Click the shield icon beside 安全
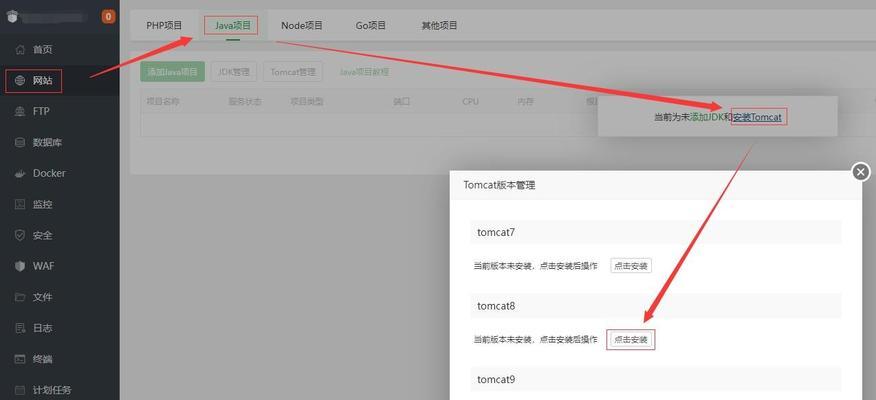This screenshot has width=876, height=400. pos(20,235)
